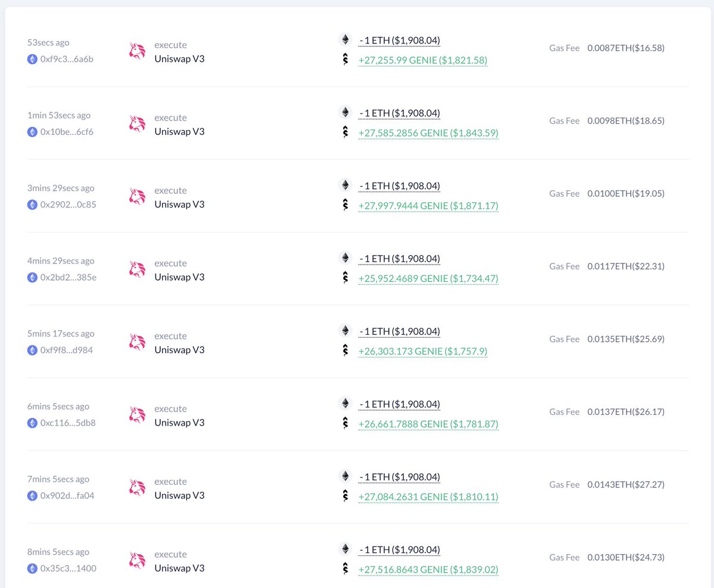Click the gas fee value 0.0098ETH($18.65)
Image resolution: width=714 pixels, height=588 pixels.
point(626,121)
